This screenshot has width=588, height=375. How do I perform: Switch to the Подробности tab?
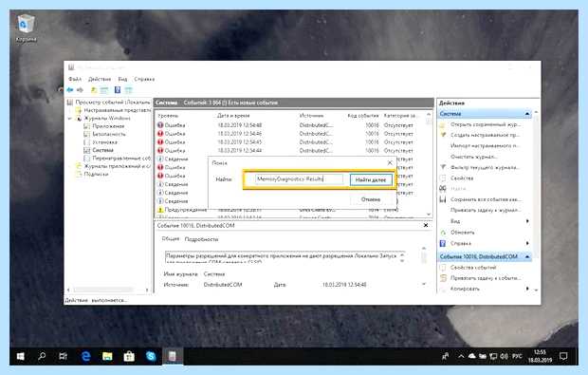(x=201, y=239)
